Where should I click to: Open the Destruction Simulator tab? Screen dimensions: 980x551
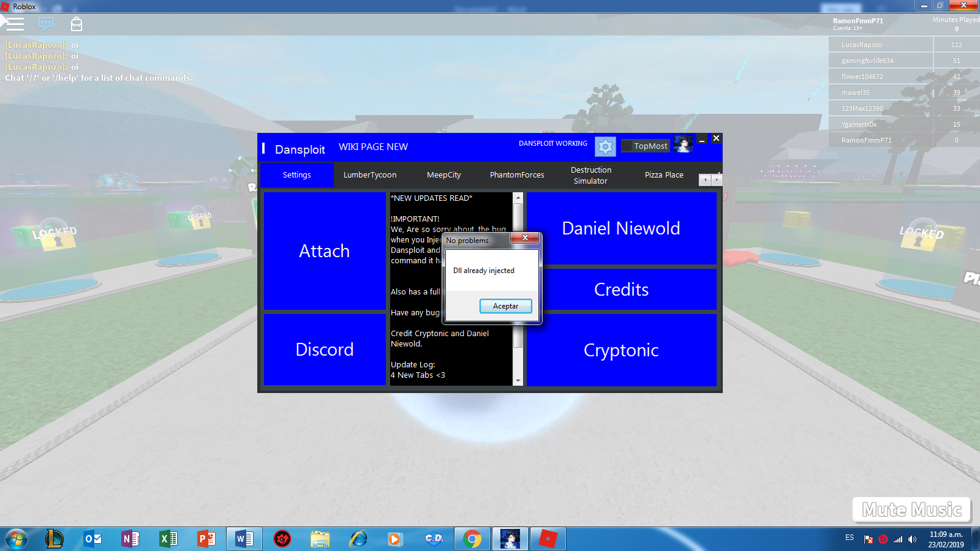point(591,175)
